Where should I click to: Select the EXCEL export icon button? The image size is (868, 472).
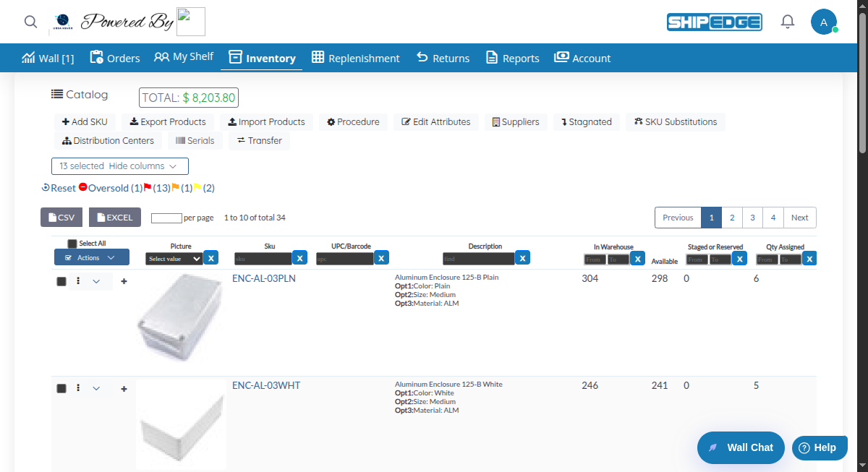point(114,217)
